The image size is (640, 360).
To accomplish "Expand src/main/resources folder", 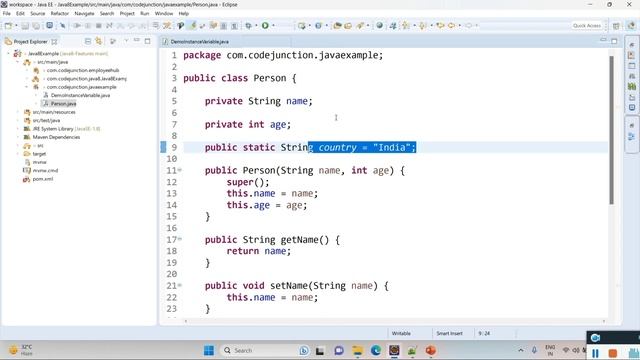I will [x=17, y=112].
